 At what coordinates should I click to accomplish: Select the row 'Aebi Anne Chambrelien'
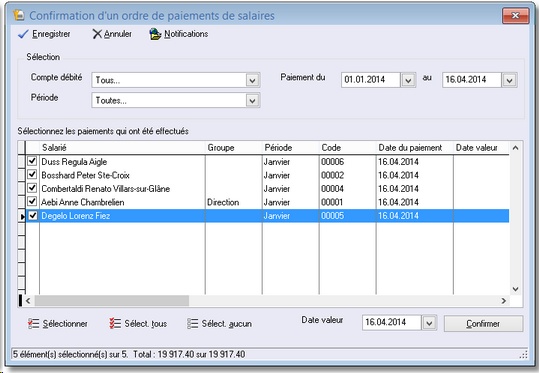click(267, 202)
